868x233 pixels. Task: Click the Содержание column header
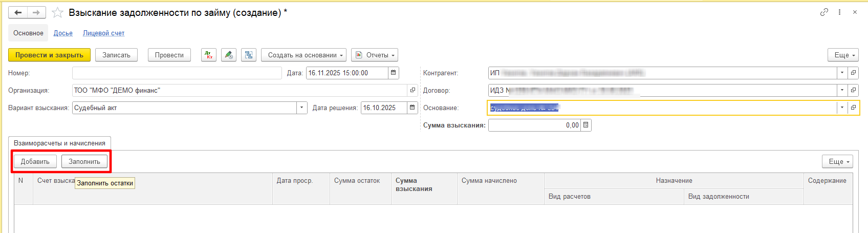[x=828, y=188]
